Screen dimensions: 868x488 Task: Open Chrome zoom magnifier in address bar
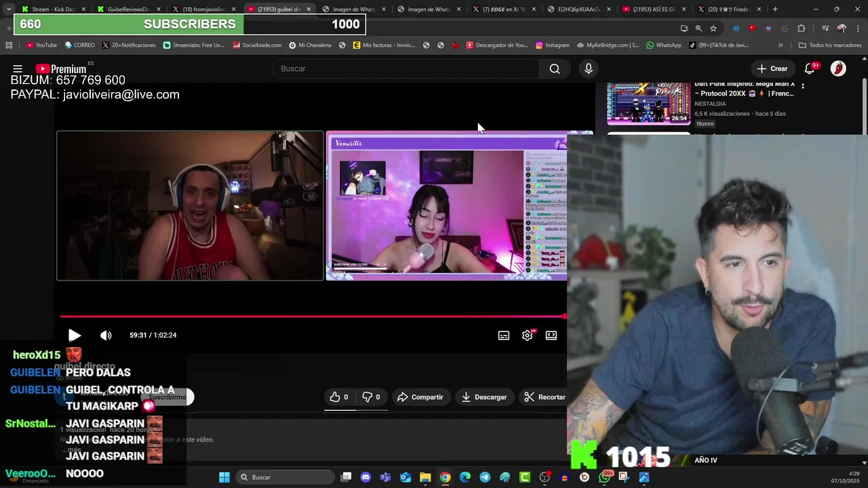[698, 28]
